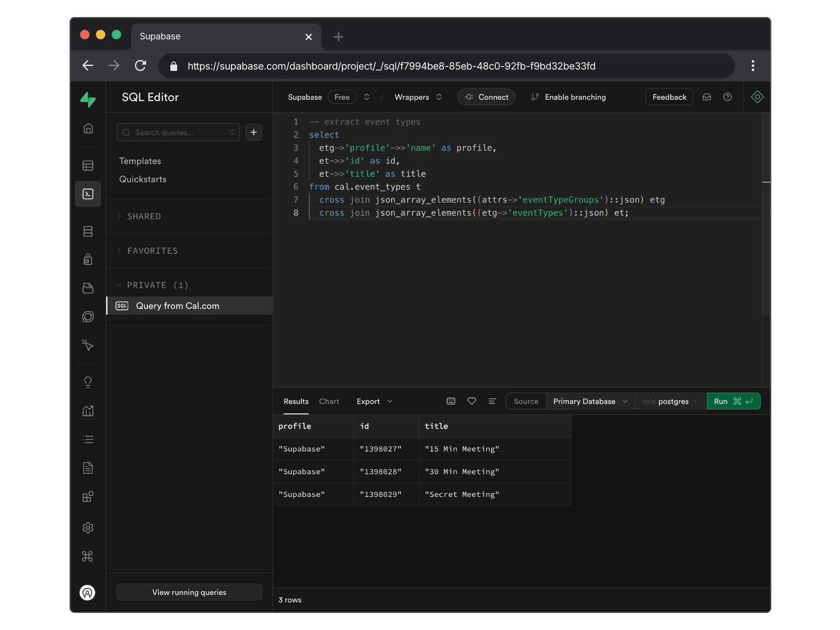840x630 pixels.
Task: Click the id column header
Action: (x=387, y=426)
